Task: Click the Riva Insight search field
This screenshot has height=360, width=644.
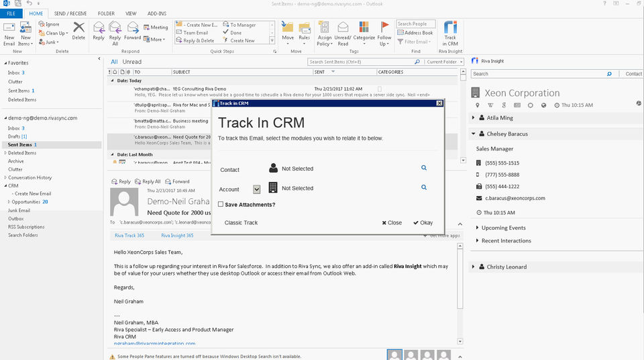Action: click(539, 74)
